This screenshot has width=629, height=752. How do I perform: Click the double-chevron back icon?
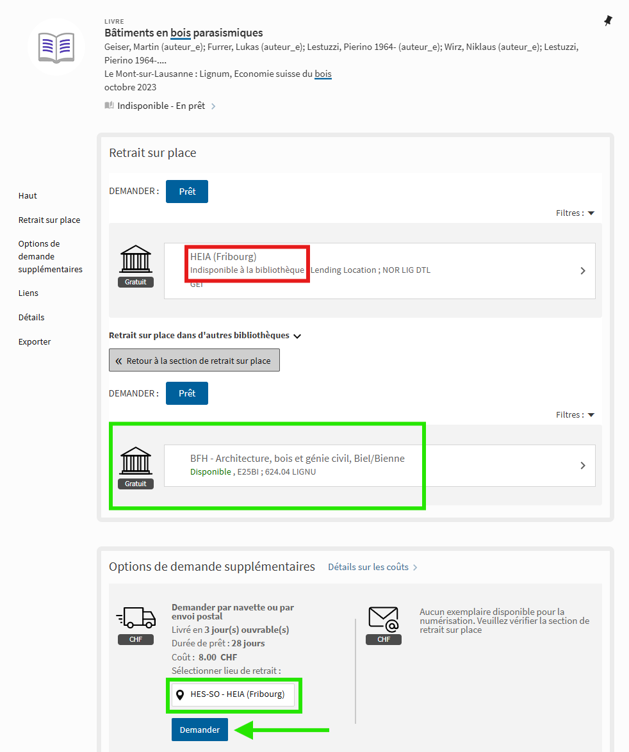pyautogui.click(x=118, y=361)
